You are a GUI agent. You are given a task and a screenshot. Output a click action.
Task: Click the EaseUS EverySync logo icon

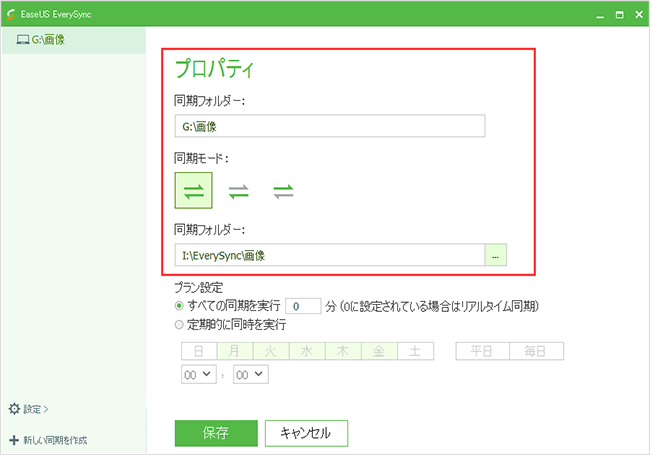tap(11, 14)
